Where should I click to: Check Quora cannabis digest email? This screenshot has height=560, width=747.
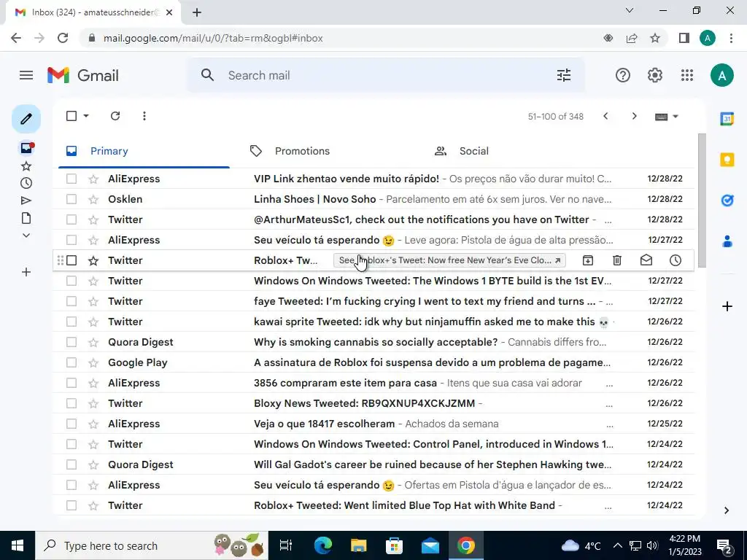click(71, 342)
